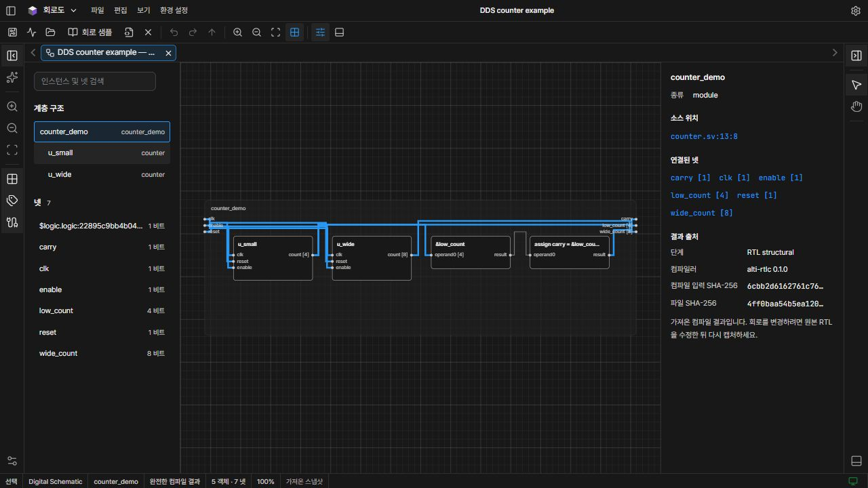
Task: Select the enable net in list
Action: [102, 290]
